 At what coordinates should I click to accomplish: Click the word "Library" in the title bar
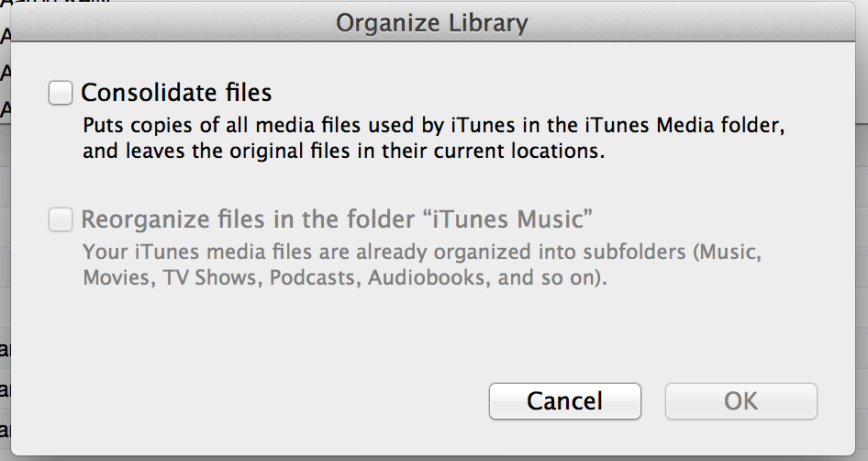coord(492,22)
